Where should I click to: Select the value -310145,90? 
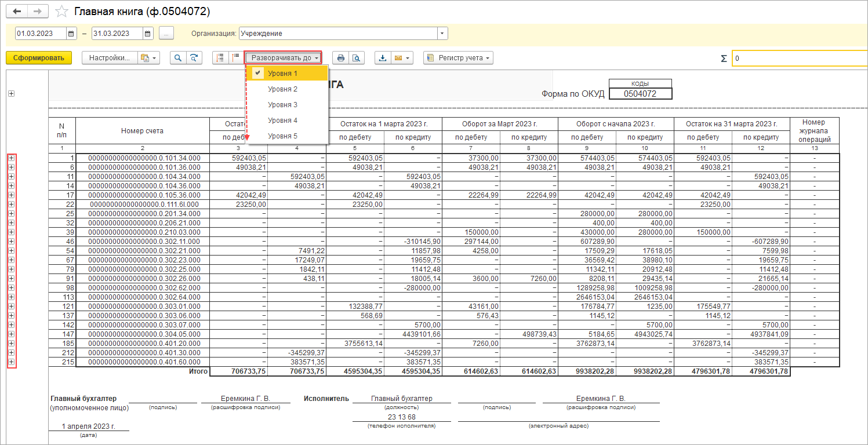(422, 241)
